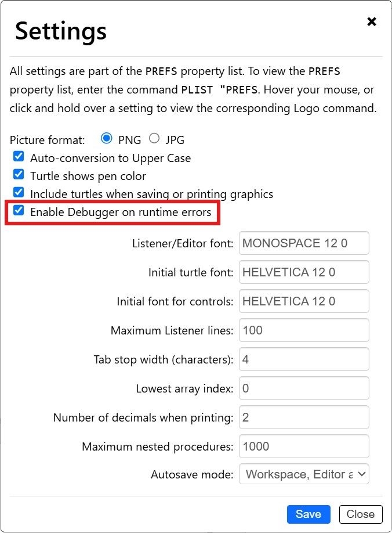Click the Maximum Listener lines field
Viewport: 392px width, 533px height.
pos(304,330)
